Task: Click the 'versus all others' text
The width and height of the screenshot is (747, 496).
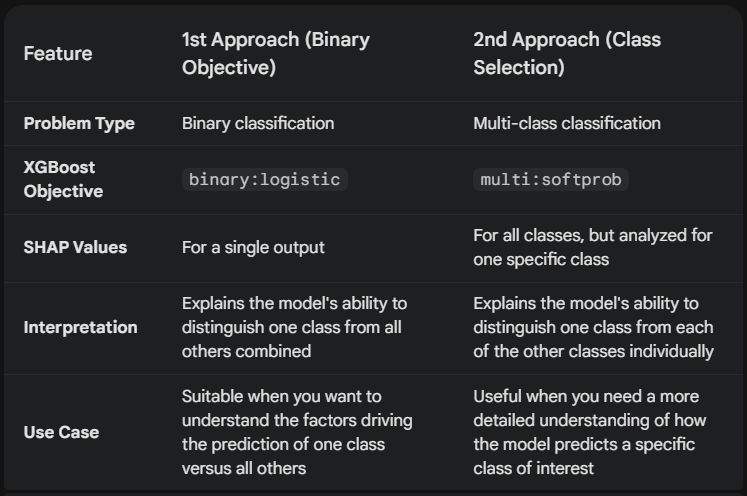Action: [x=244, y=468]
